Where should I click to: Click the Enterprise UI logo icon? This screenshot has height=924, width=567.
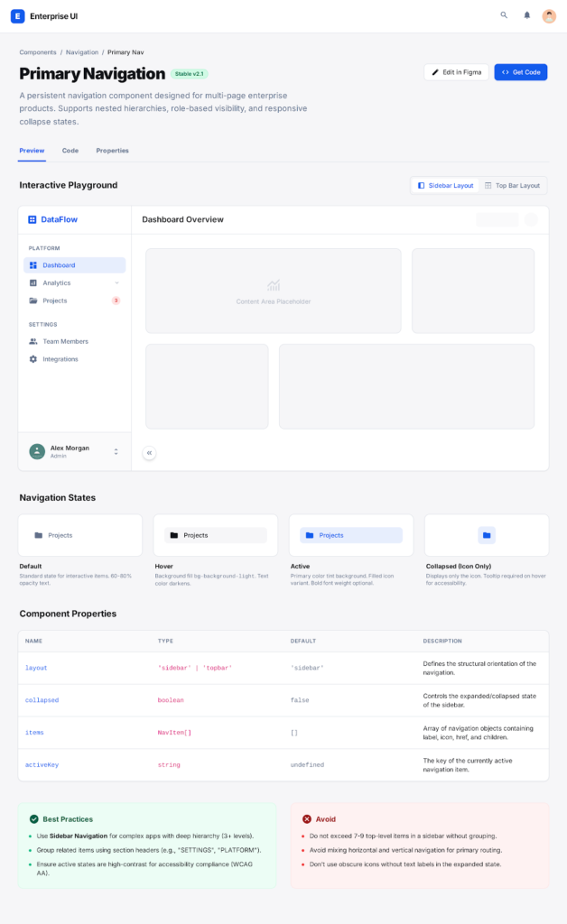pyautogui.click(x=18, y=15)
